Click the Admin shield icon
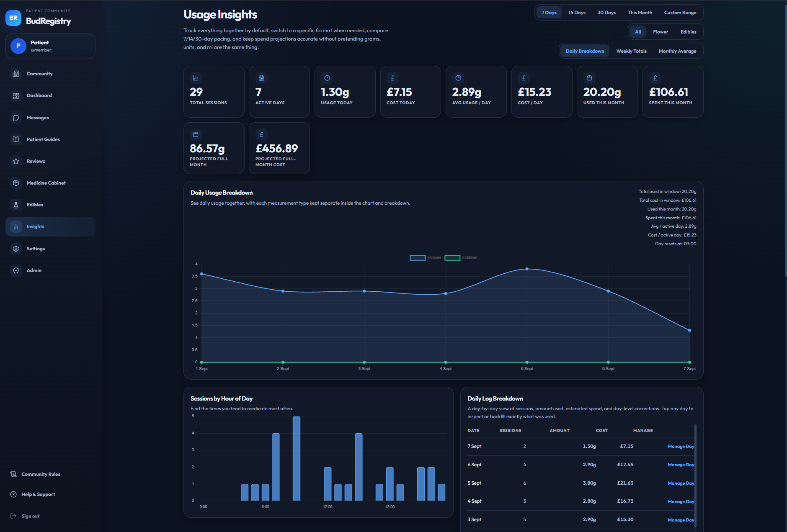This screenshot has height=532, width=787. 16,270
